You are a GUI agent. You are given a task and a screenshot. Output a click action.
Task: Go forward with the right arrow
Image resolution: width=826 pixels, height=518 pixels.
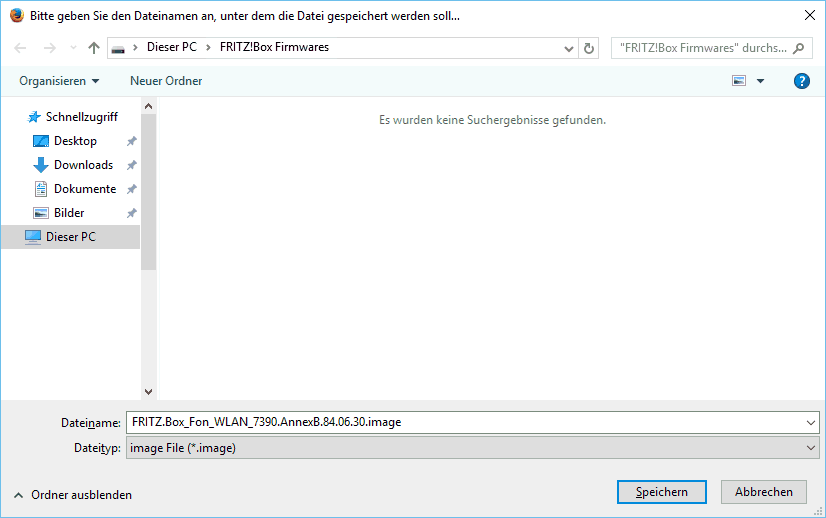[50, 48]
